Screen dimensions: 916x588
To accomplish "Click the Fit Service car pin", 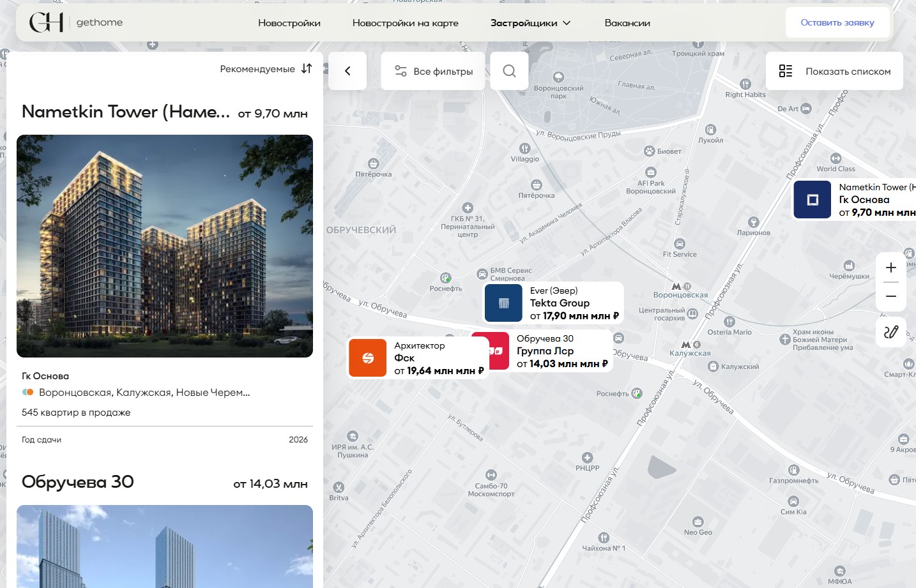I will point(680,244).
